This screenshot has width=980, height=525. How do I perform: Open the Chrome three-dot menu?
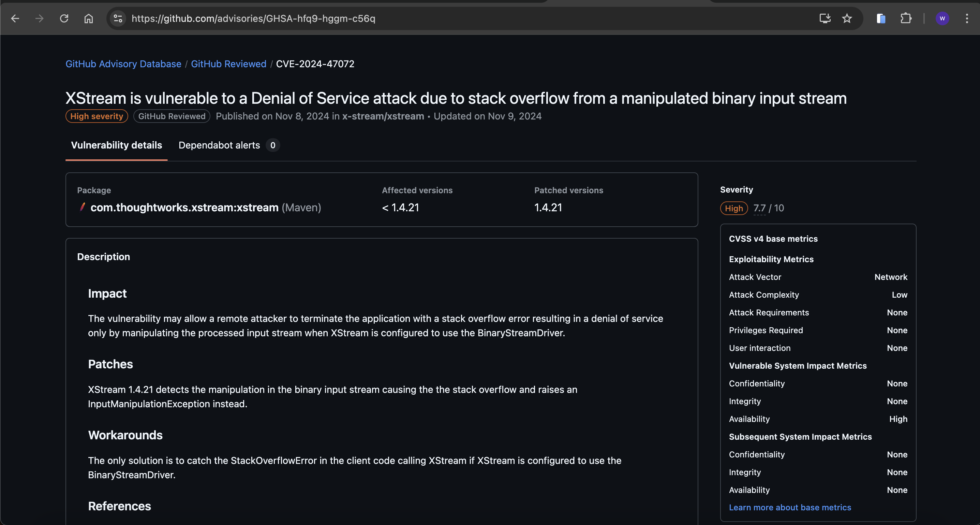[x=967, y=18]
